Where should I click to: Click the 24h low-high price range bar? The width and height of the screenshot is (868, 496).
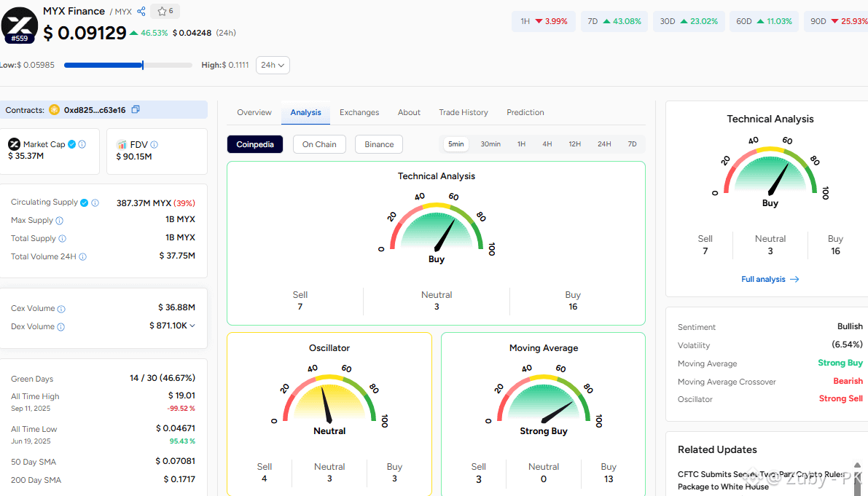tap(128, 66)
